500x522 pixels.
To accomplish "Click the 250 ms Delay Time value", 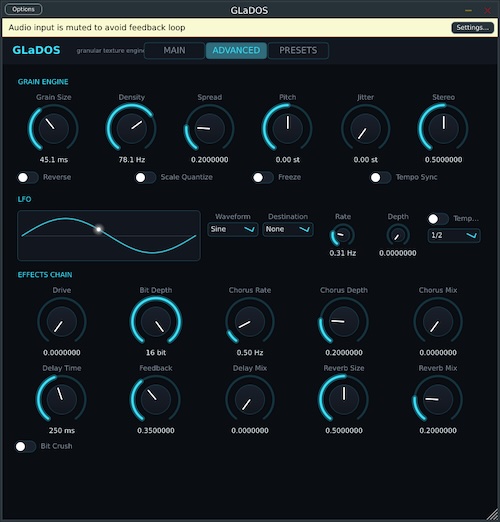I will coord(62,430).
